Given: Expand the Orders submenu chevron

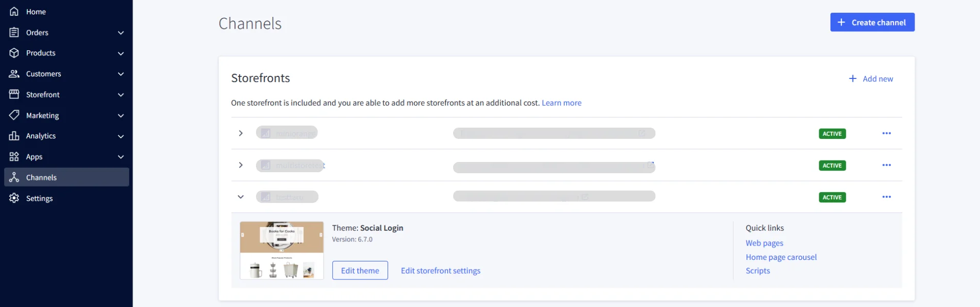Looking at the screenshot, I should (121, 33).
